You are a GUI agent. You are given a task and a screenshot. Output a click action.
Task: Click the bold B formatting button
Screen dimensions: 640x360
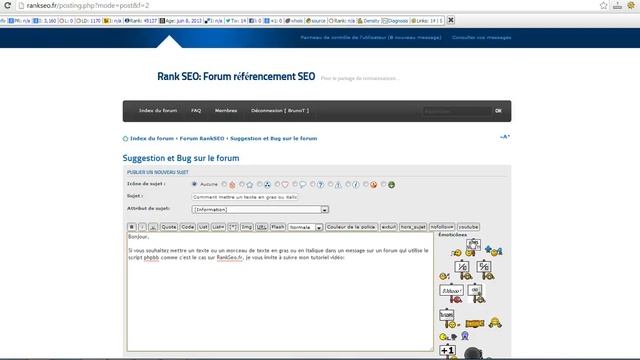pyautogui.click(x=131, y=227)
